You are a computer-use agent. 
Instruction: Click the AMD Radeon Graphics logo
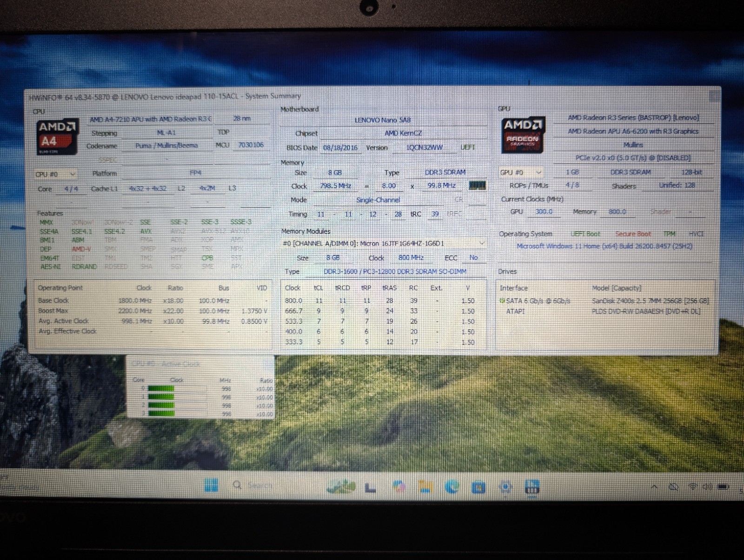(x=523, y=135)
